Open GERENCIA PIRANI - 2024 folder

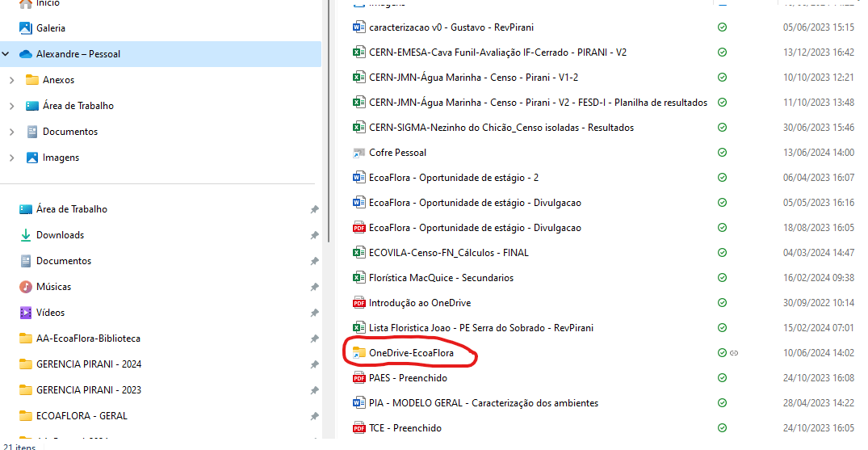pos(89,364)
